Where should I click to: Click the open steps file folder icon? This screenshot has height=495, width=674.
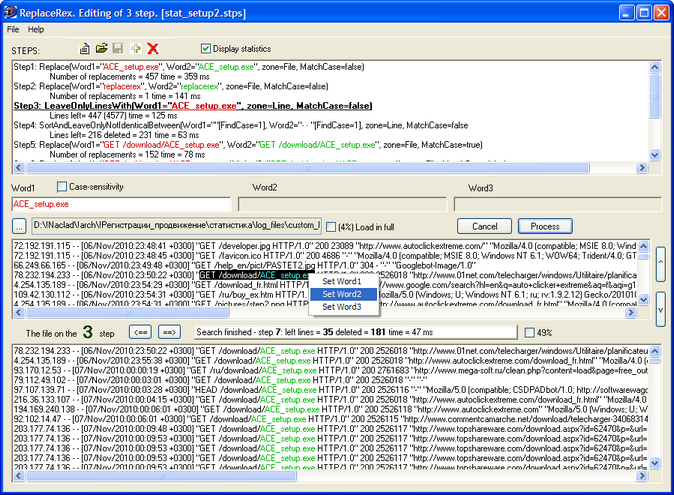click(101, 48)
